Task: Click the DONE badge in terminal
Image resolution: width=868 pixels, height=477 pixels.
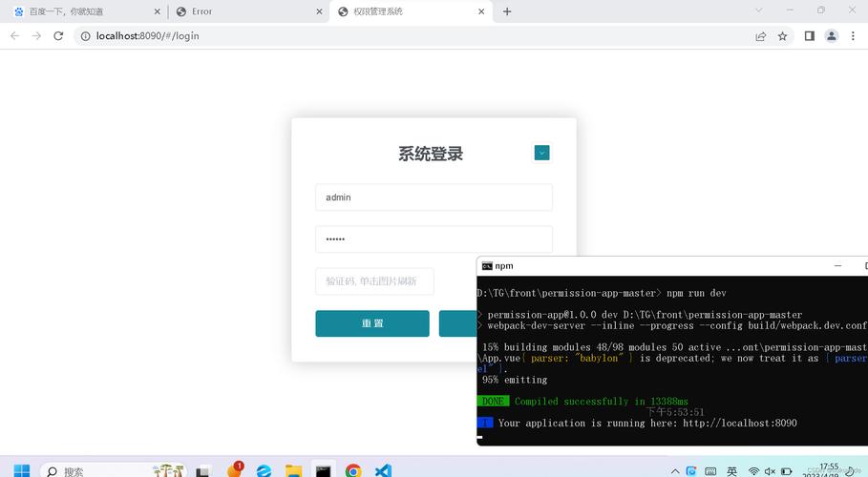Action: click(x=493, y=402)
